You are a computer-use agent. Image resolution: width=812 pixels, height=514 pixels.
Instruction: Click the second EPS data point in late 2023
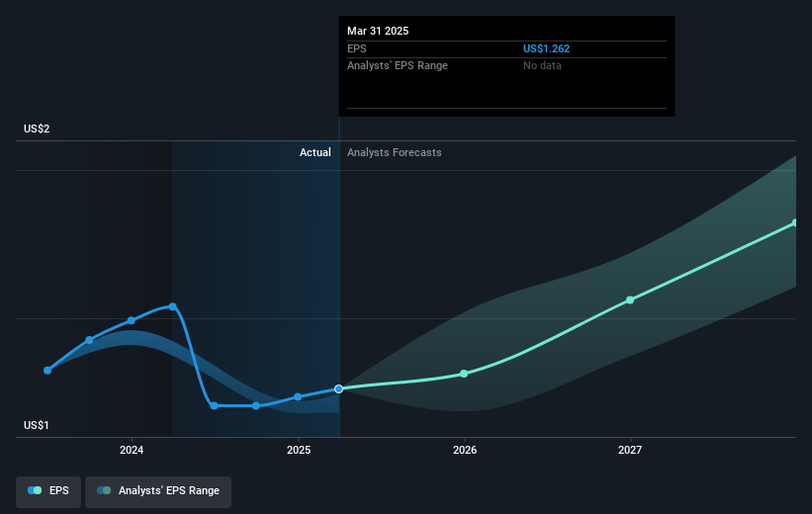click(89, 340)
